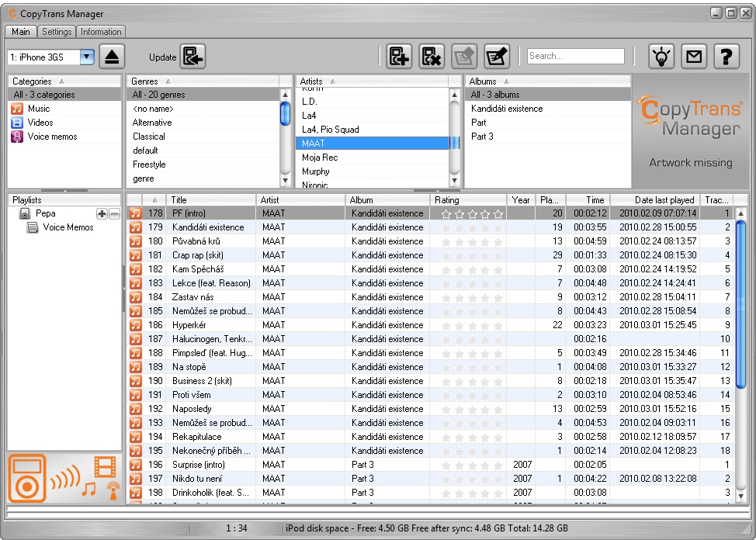This screenshot has width=756, height=540.
Task: Set star rating for PF (intro)
Action: click(x=472, y=213)
